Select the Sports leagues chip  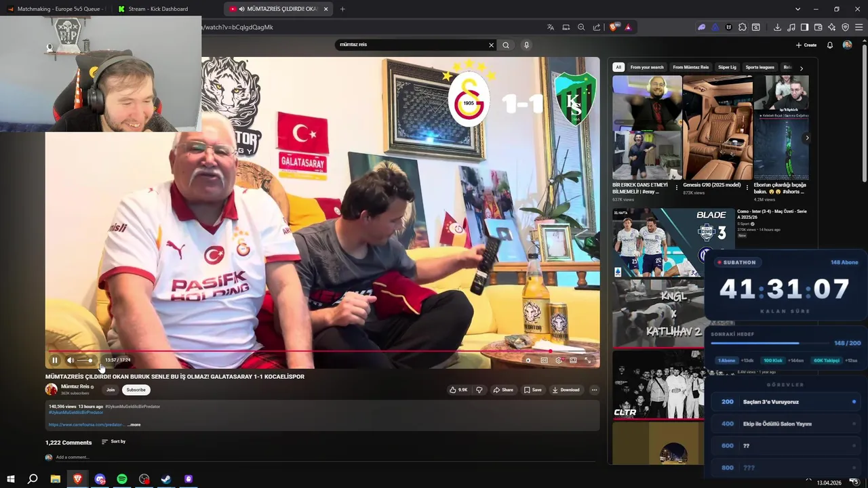pos(759,67)
